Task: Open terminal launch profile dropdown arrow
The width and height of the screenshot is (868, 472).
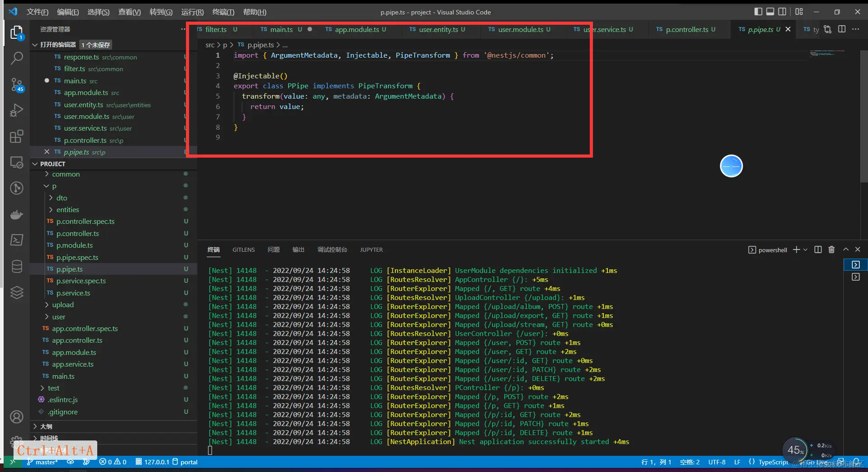Action: 805,250
